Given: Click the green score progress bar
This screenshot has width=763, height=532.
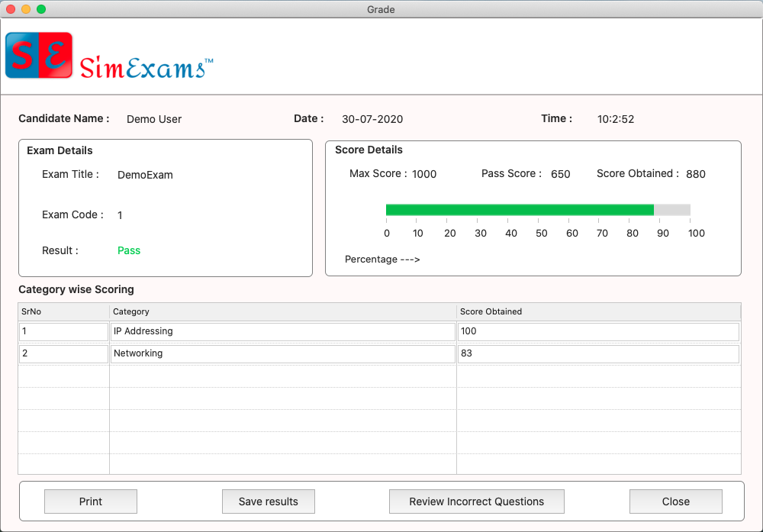Looking at the screenshot, I should point(520,210).
